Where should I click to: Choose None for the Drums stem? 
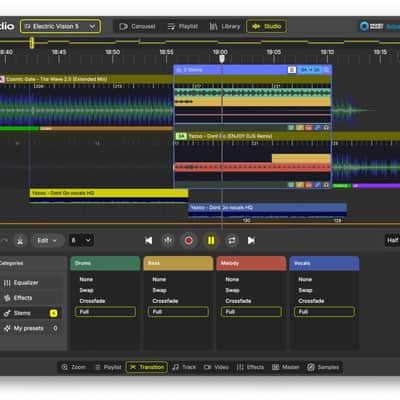[x=86, y=279]
